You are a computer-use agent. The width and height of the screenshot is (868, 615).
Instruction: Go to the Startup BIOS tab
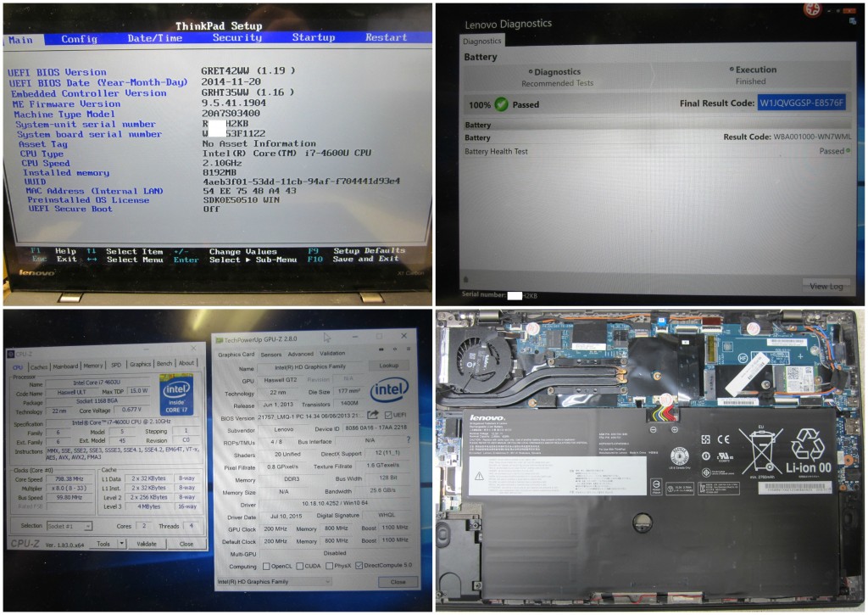pyautogui.click(x=314, y=37)
